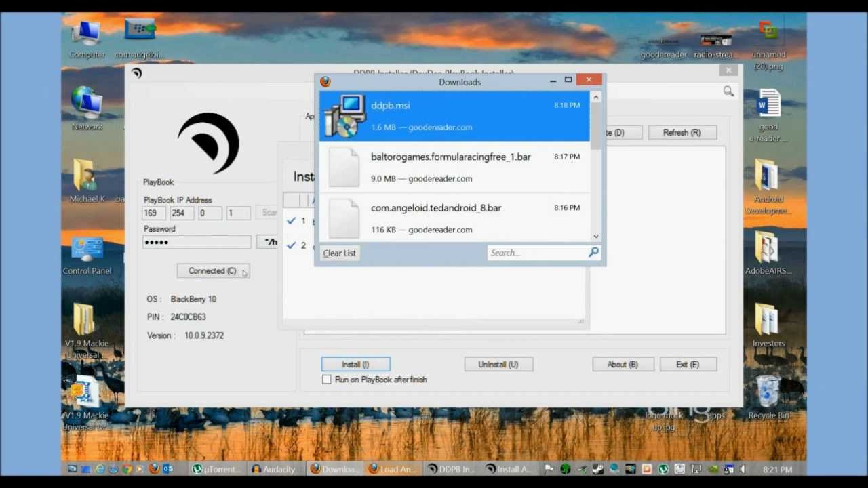Click the Downloads list scroll down arrow
868x488 pixels.
pyautogui.click(x=596, y=236)
